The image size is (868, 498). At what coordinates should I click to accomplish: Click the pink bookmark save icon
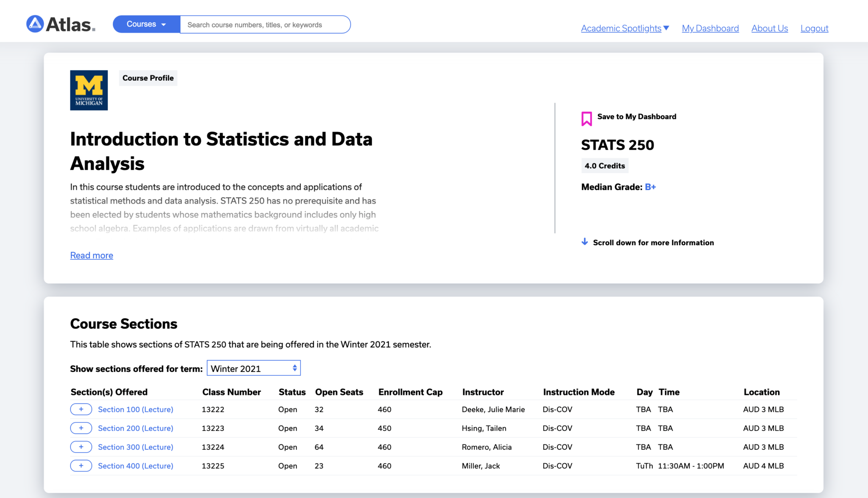[x=587, y=118]
